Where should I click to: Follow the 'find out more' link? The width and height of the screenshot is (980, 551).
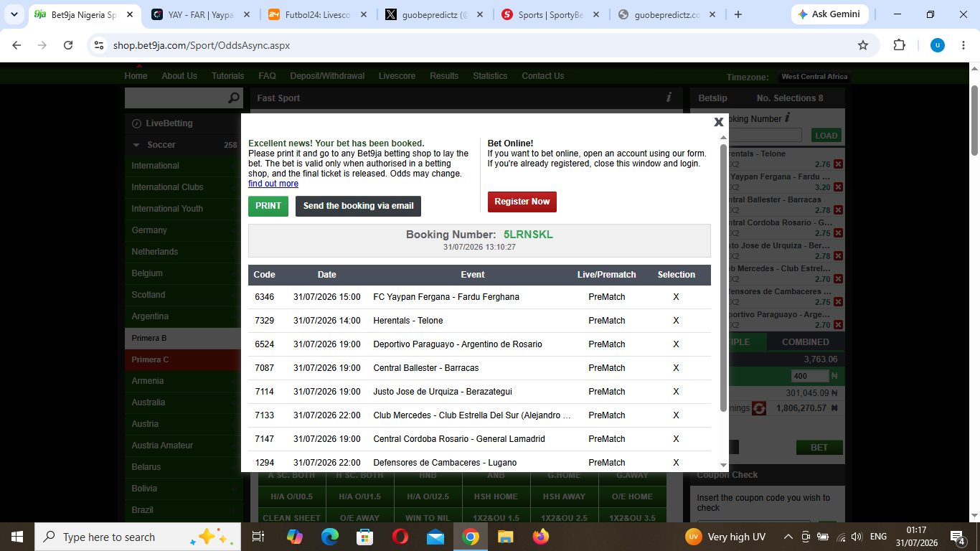tap(273, 184)
